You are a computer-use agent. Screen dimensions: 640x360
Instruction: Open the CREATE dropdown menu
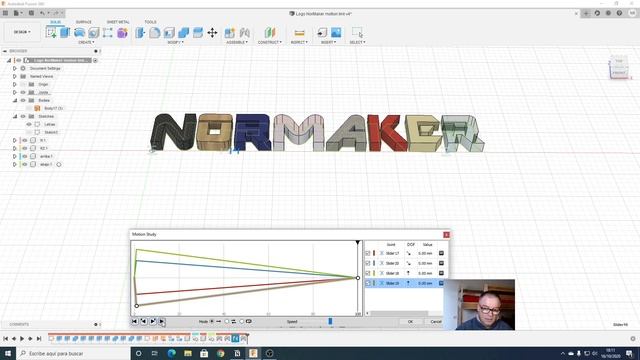click(86, 42)
